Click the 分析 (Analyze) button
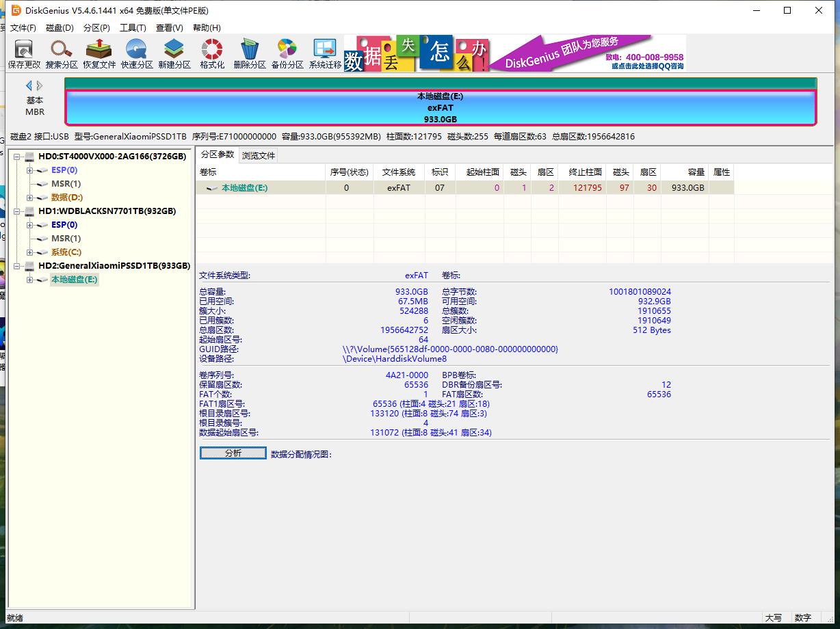 point(233,453)
